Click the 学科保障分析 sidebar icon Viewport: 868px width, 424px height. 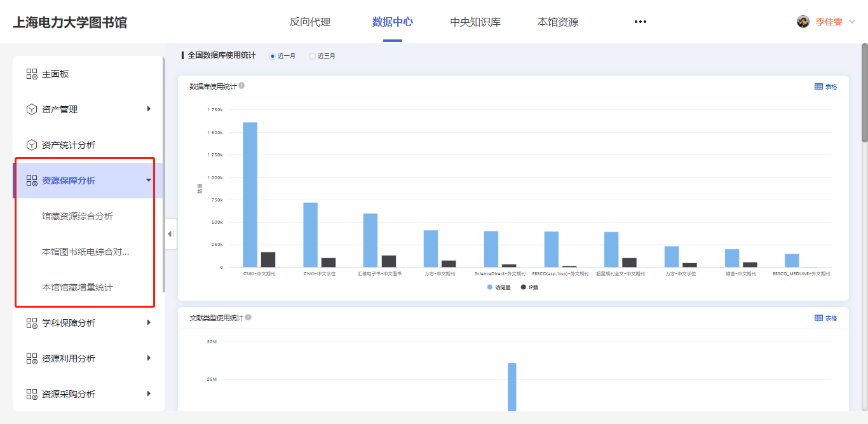pos(32,323)
